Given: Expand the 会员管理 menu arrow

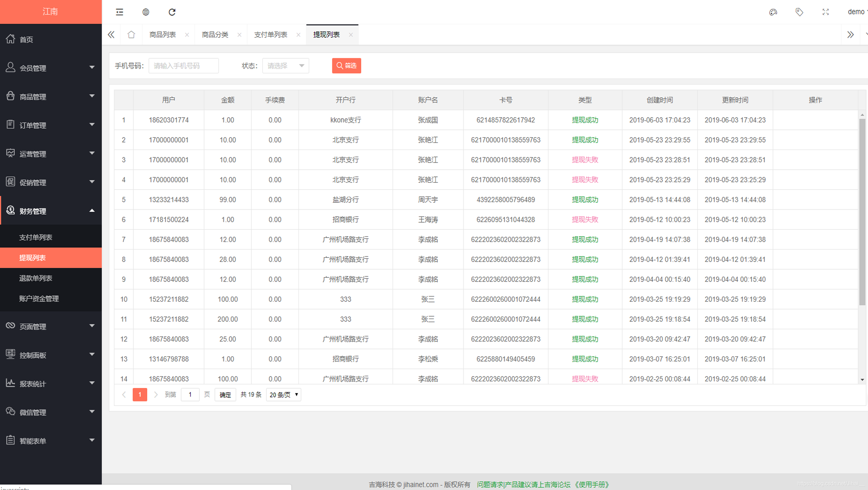Looking at the screenshot, I should point(92,67).
